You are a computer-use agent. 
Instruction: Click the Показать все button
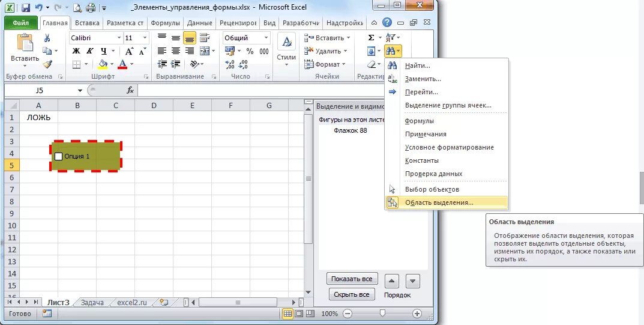[x=352, y=279]
